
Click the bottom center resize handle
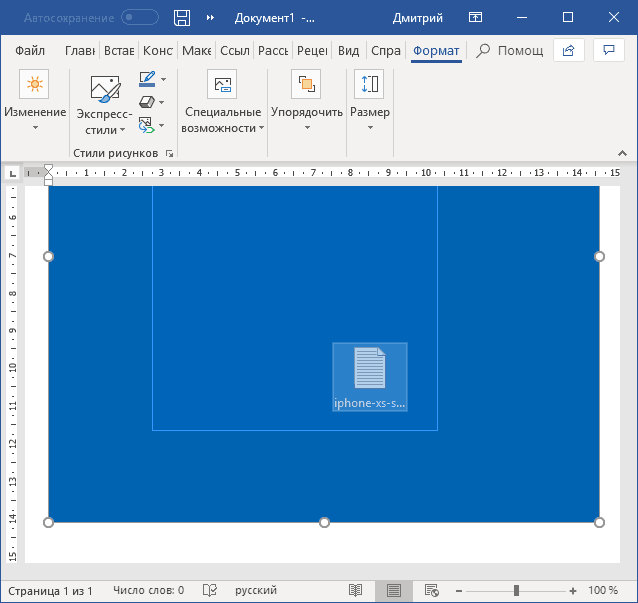click(x=324, y=522)
